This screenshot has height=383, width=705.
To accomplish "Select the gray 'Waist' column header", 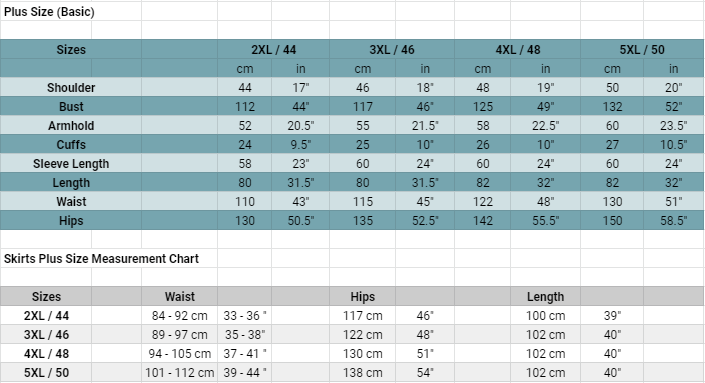I will (179, 297).
